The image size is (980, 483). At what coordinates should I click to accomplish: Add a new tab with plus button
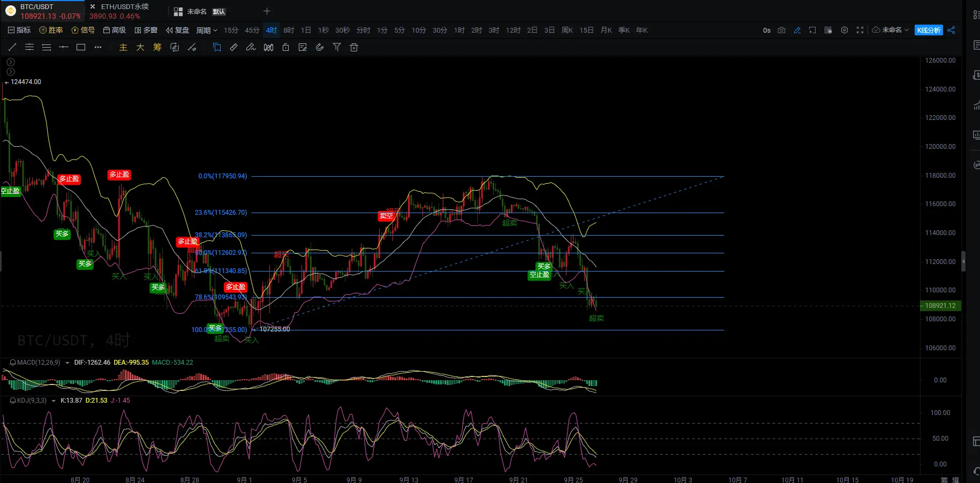tap(267, 11)
